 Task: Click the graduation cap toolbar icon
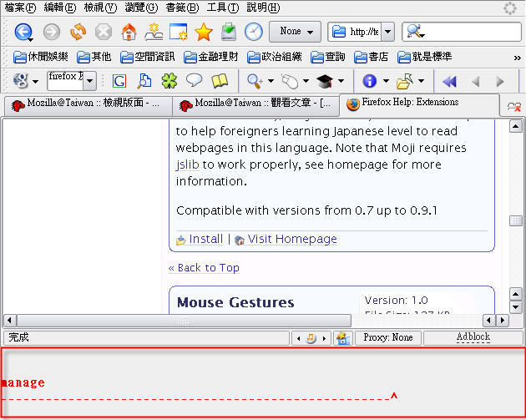(324, 81)
